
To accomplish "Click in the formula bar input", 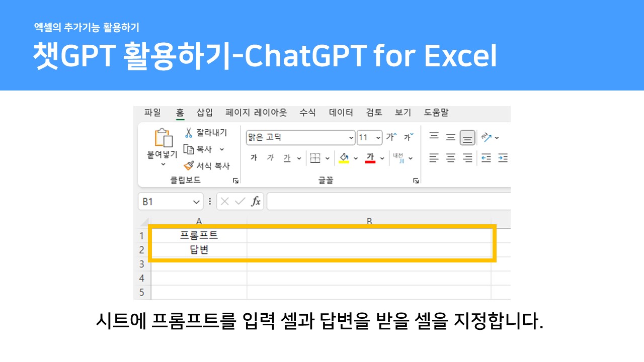I will click(x=388, y=201).
